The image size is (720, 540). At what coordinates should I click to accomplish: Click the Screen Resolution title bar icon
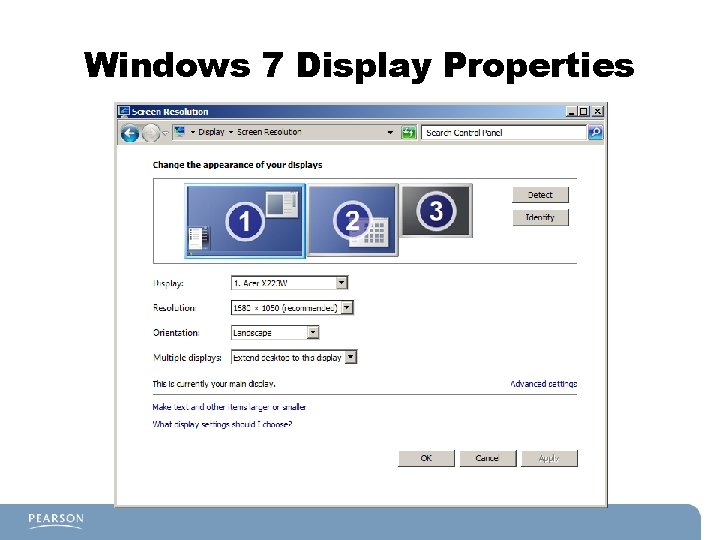[x=124, y=112]
